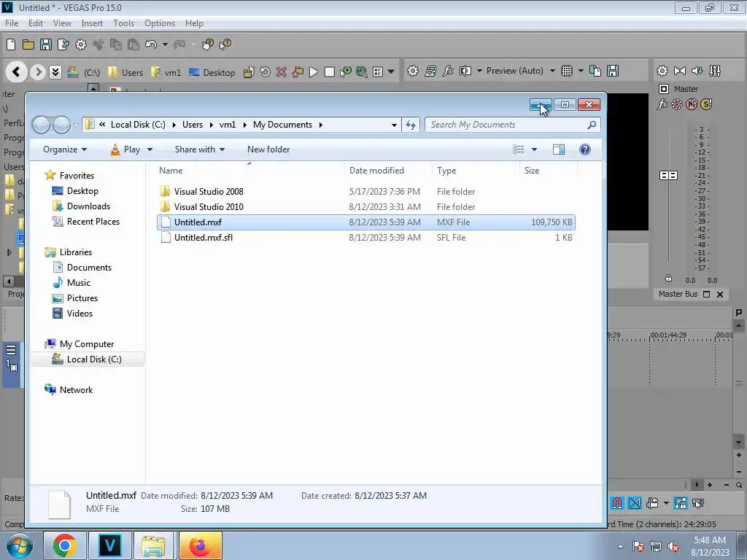747x560 pixels.
Task: Open the Undo history dropdown arrow
Action: click(165, 44)
